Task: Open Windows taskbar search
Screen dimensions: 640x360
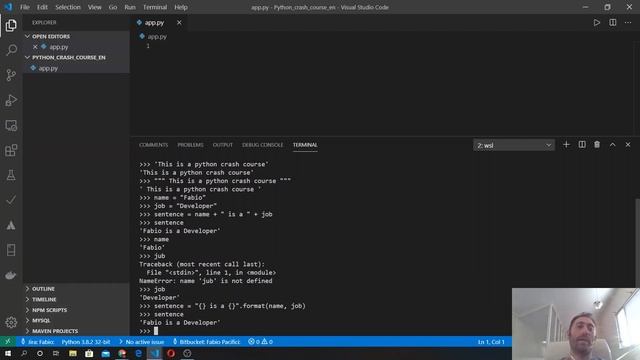Action: tap(24, 353)
